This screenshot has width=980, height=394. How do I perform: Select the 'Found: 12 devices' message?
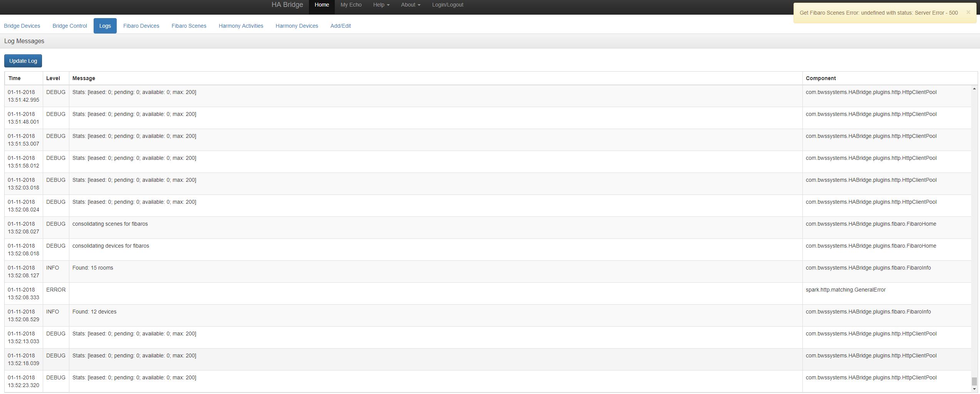point(94,312)
